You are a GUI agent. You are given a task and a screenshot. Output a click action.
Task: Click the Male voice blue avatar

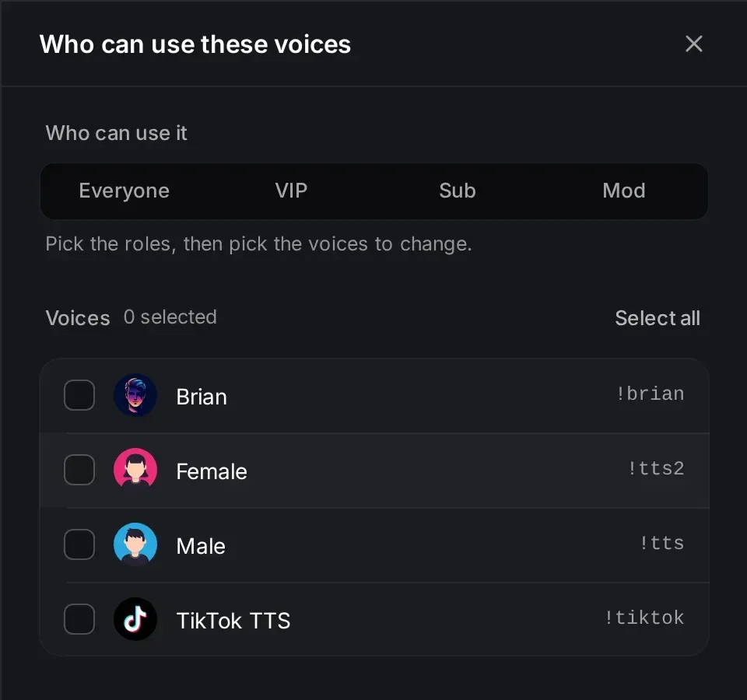pos(135,544)
